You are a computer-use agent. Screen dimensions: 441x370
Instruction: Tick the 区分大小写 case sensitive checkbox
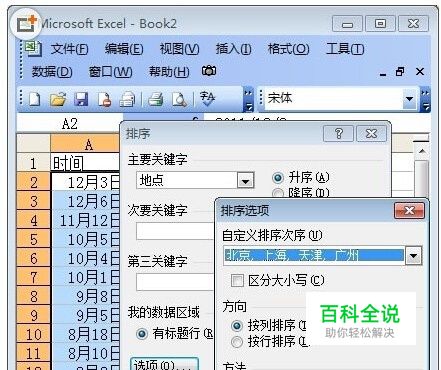coord(237,281)
